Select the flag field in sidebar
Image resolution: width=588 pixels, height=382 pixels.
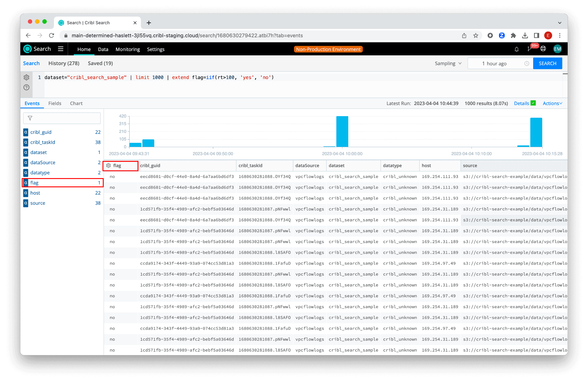[x=34, y=183]
